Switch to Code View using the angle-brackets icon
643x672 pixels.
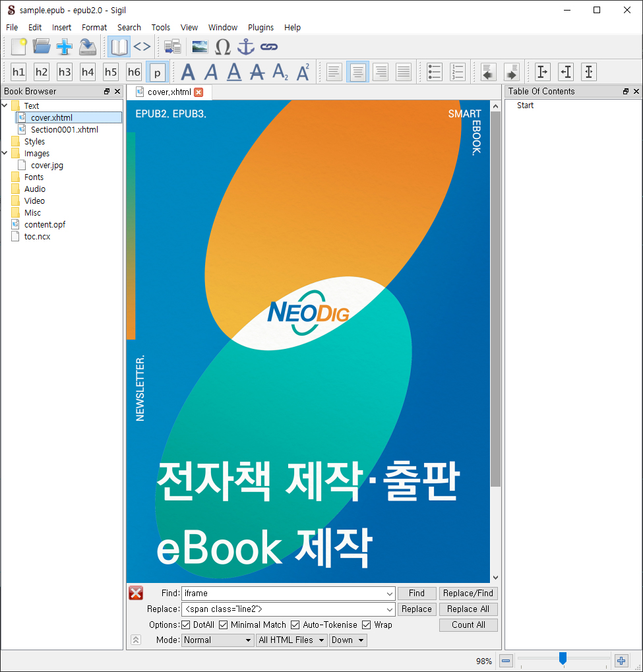pyautogui.click(x=142, y=46)
